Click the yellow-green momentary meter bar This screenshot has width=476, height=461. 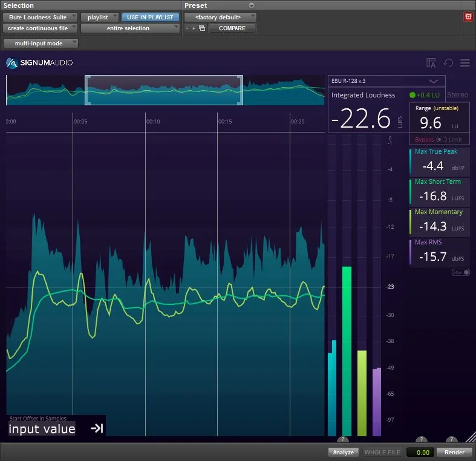[362, 393]
